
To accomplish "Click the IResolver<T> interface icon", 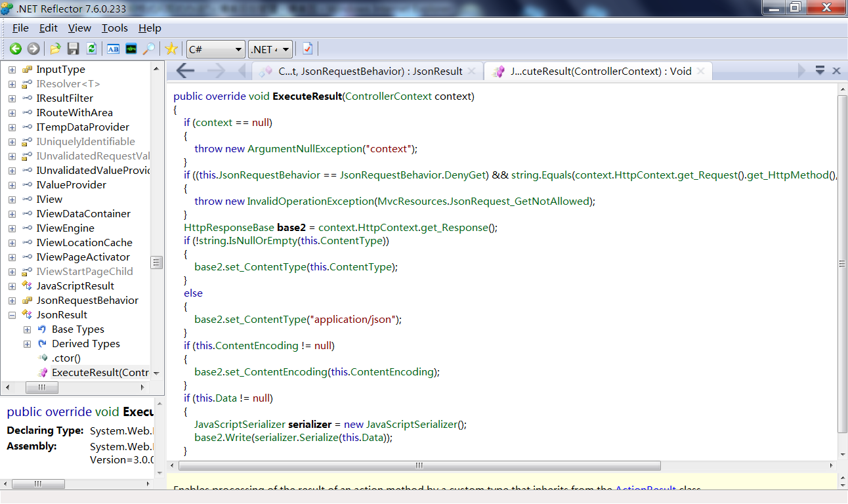I will coord(27,84).
